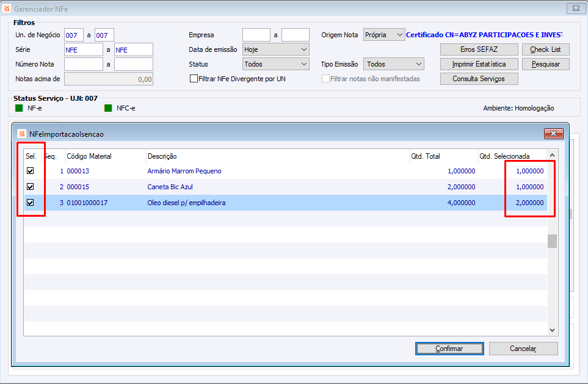The width and height of the screenshot is (588, 384).
Task: Click the Pesquisar button
Action: [x=545, y=64]
